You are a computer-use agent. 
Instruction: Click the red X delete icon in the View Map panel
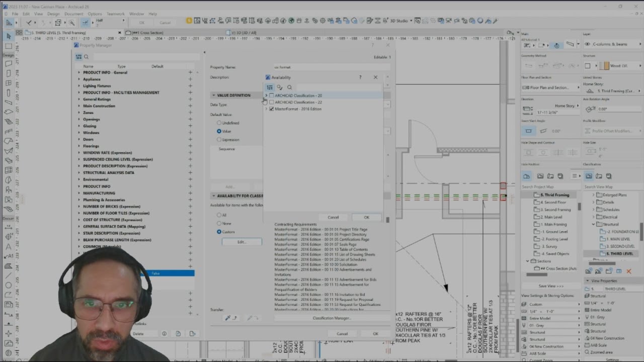[x=628, y=271]
